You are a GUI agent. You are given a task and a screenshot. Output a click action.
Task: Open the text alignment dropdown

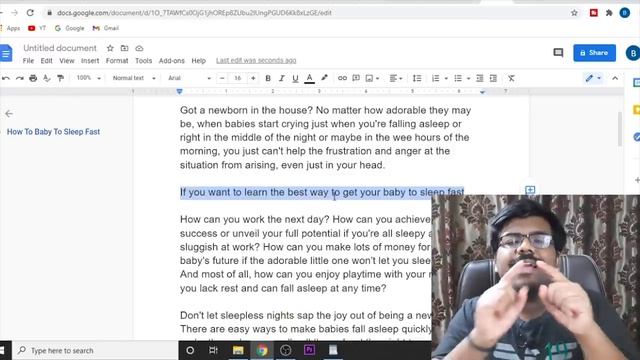pyautogui.click(x=396, y=78)
